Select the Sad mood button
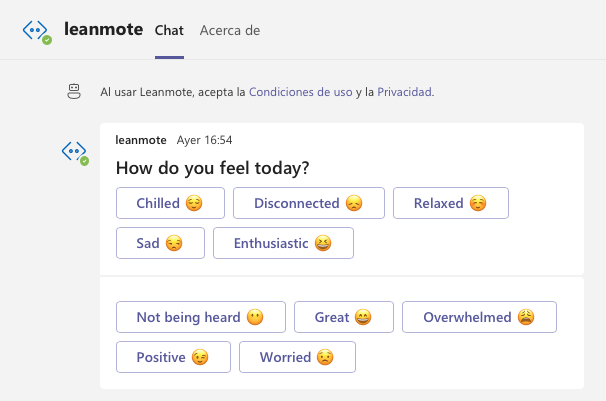The image size is (606, 401). (160, 243)
